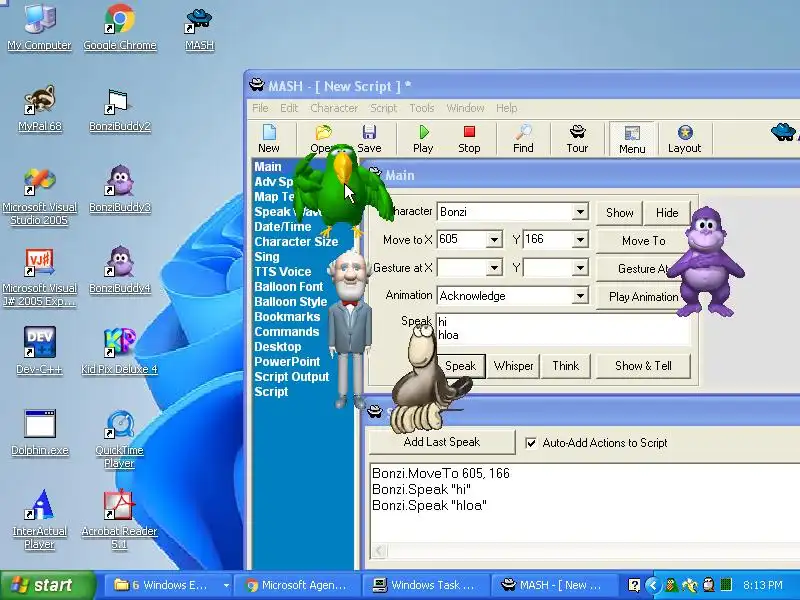The width and height of the screenshot is (800, 600).
Task: Expand the Character dropdown showing Bonzi
Action: pos(580,212)
